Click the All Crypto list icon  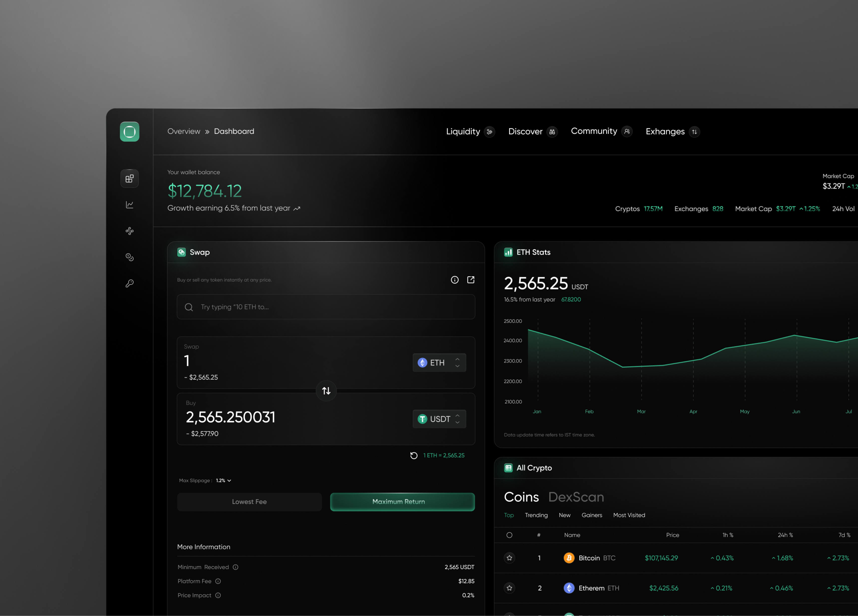click(508, 468)
